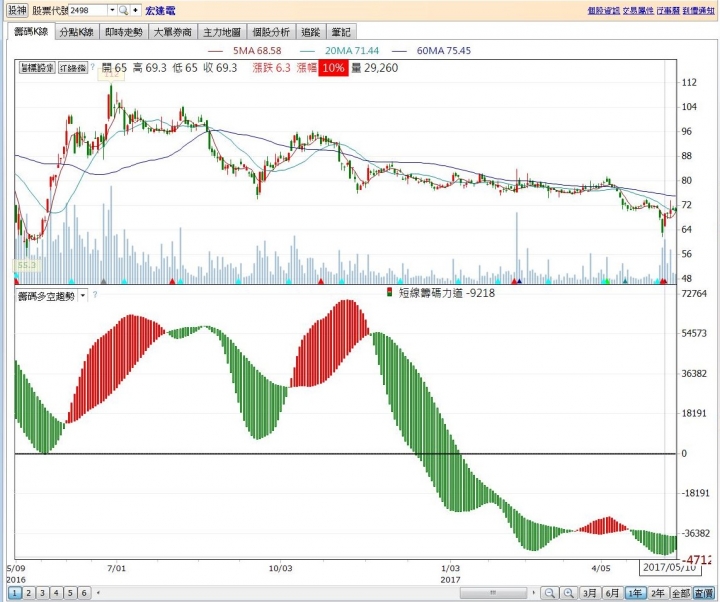Click the zoom out magnifier at bottom
Viewport: 720px width, 602px height.
pos(550,593)
